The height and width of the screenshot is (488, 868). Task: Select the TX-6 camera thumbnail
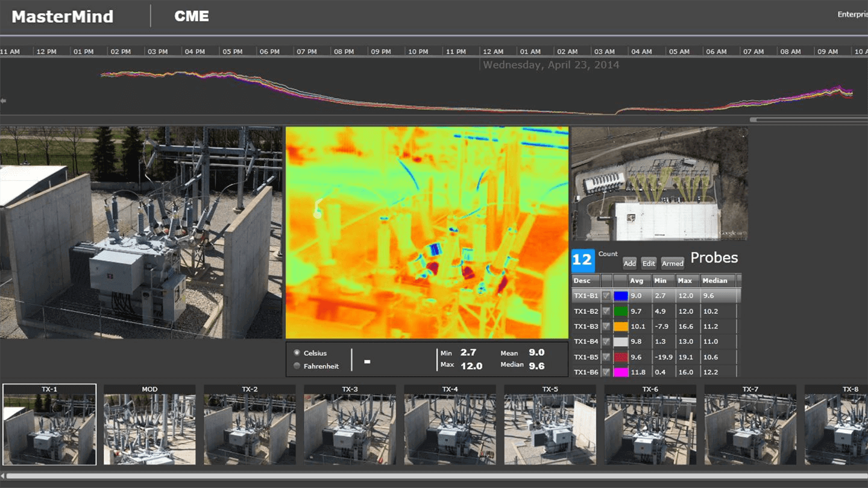650,425
